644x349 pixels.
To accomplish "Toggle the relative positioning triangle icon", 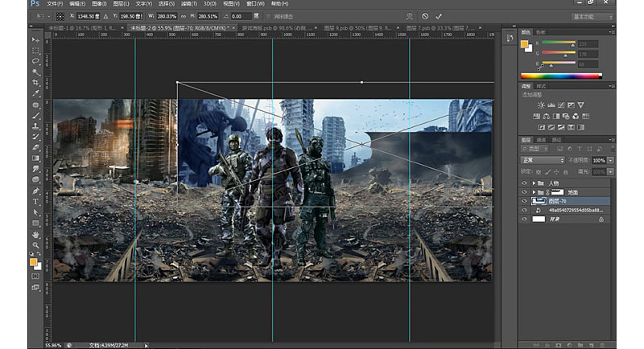I will click(x=106, y=16).
